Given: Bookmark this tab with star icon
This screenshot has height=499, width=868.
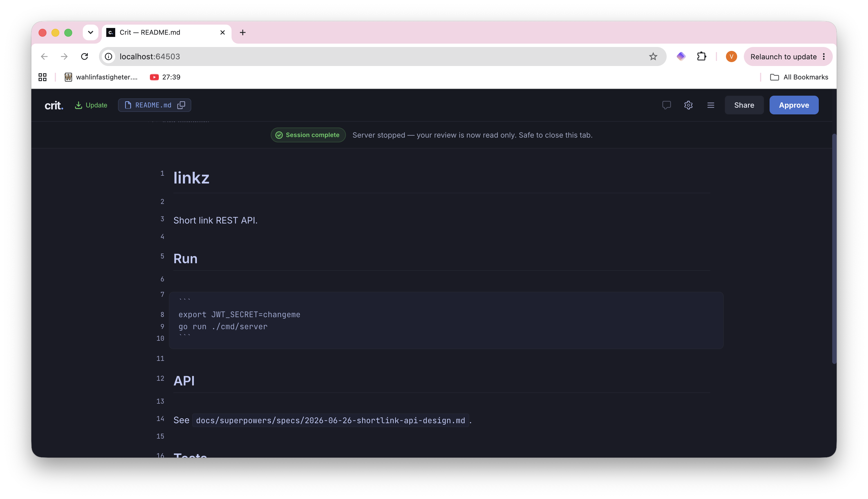Looking at the screenshot, I should [653, 57].
